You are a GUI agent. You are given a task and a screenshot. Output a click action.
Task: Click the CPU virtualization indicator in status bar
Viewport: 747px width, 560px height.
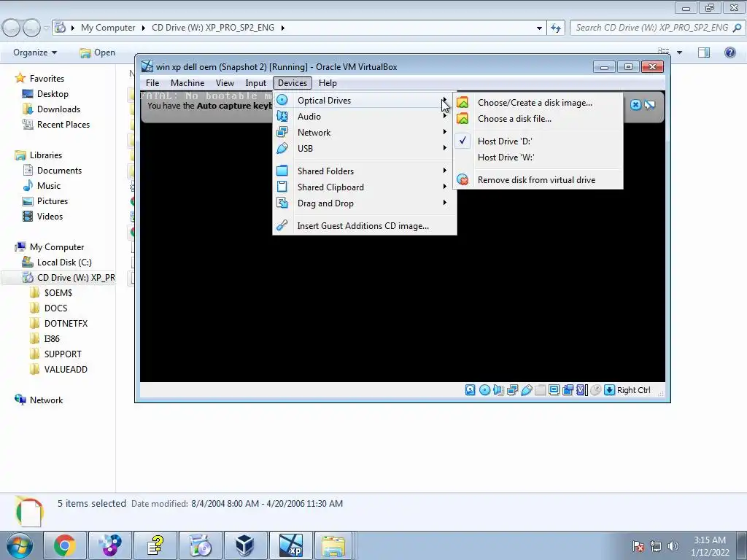581,390
